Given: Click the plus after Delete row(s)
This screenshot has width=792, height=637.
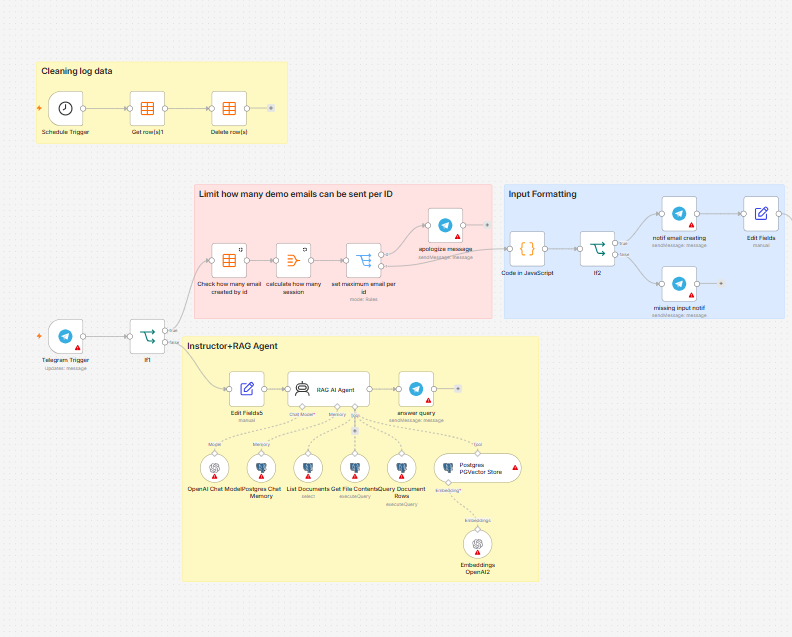Looking at the screenshot, I should pos(271,108).
